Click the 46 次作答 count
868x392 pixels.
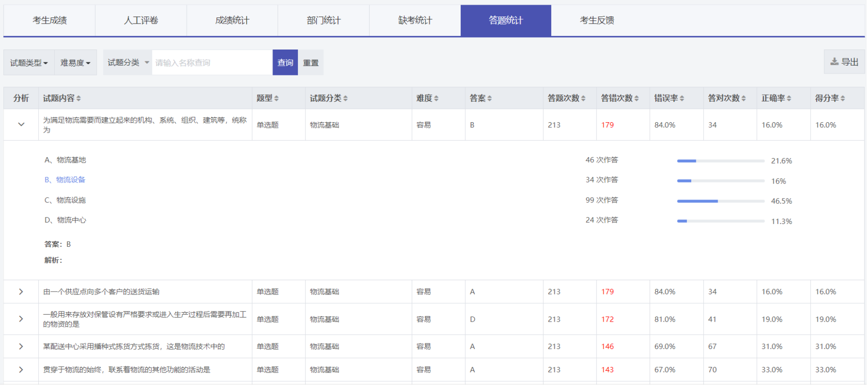(x=602, y=160)
